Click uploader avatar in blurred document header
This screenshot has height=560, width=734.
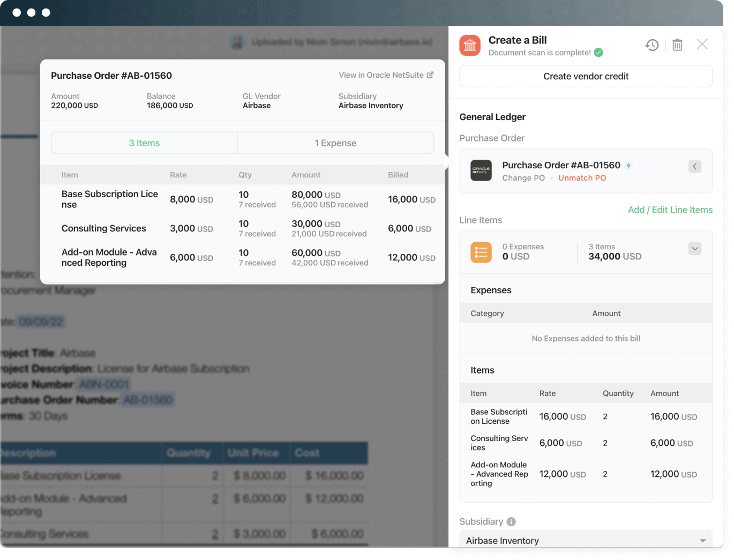coord(236,42)
